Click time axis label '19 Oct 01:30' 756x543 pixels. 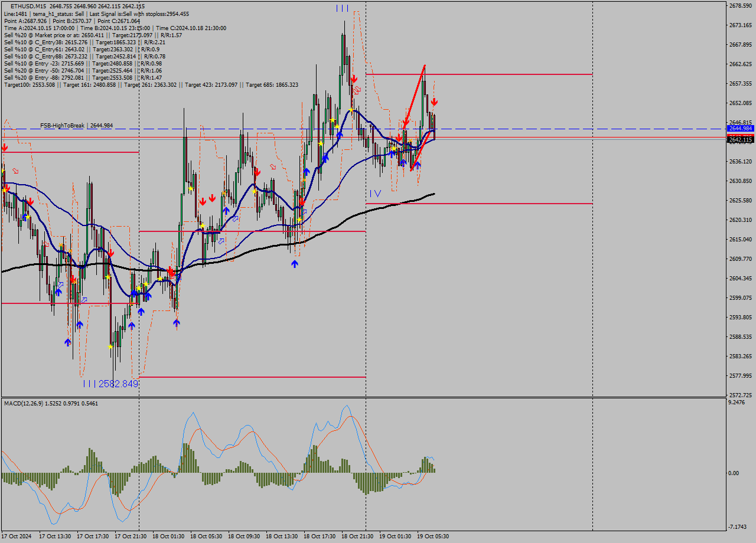[x=395, y=537]
